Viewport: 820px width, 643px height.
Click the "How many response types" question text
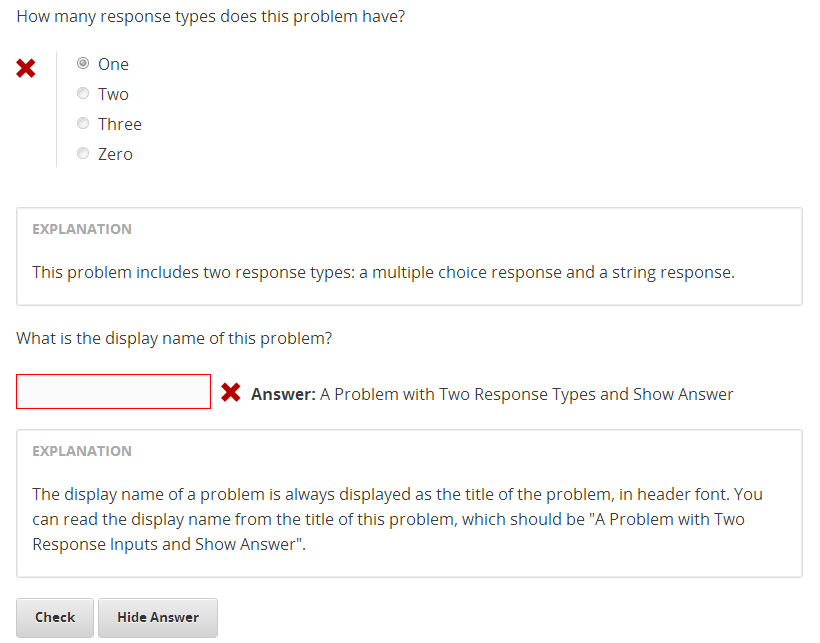coord(210,17)
